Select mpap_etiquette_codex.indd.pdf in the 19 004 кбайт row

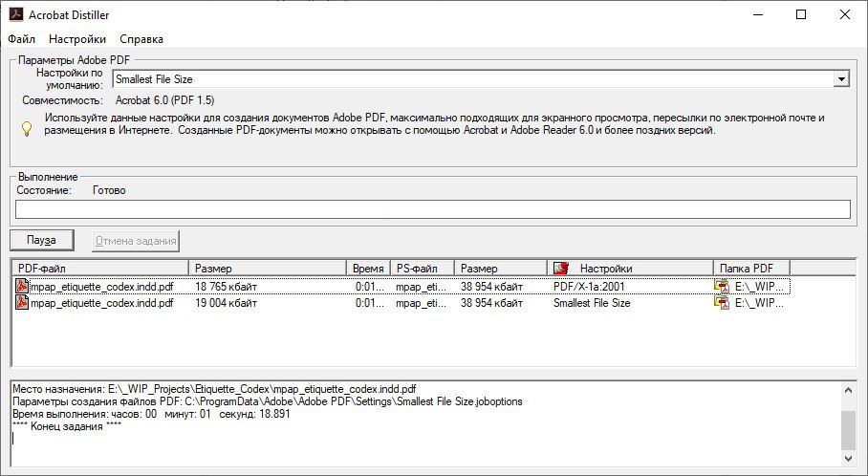coord(102,303)
